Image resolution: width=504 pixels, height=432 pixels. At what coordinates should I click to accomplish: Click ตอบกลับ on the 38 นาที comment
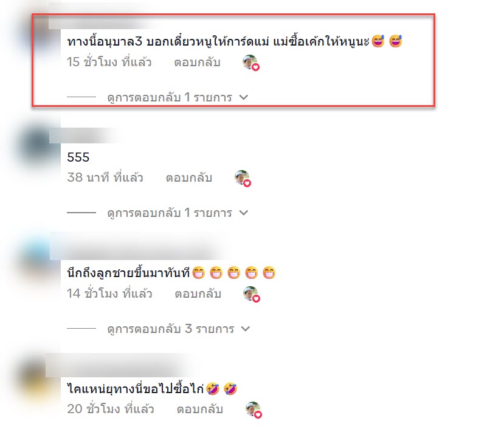tap(188, 178)
